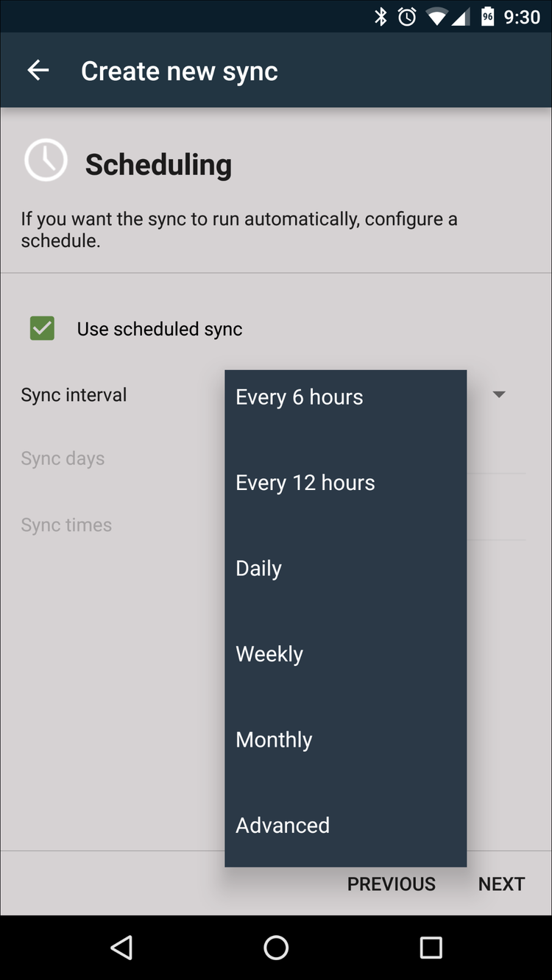Enable scheduled sync via its green checkbox
Image resolution: width=552 pixels, height=980 pixels.
point(42,328)
